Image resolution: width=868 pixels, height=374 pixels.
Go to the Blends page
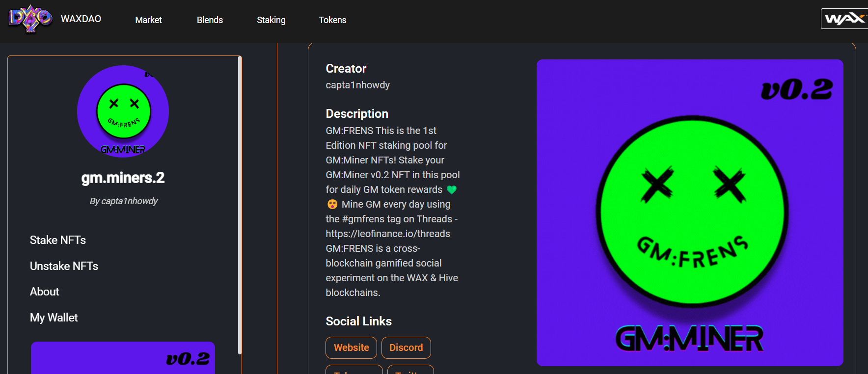click(210, 20)
